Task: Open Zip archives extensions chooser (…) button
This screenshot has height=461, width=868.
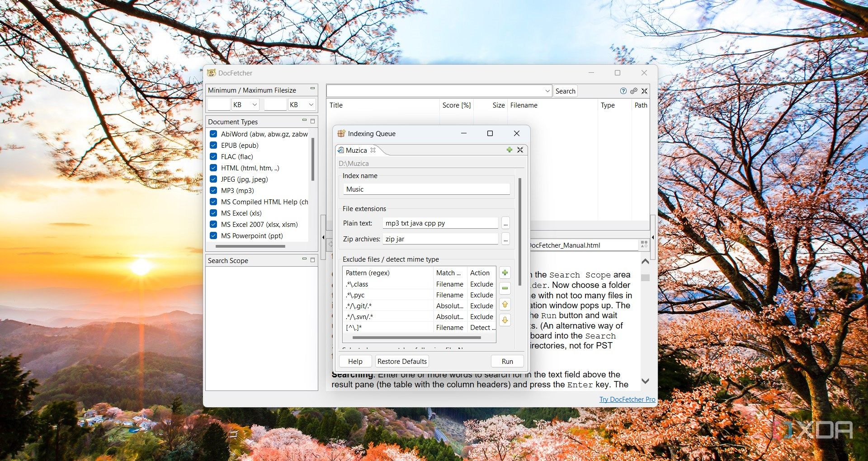Action: [x=505, y=239]
